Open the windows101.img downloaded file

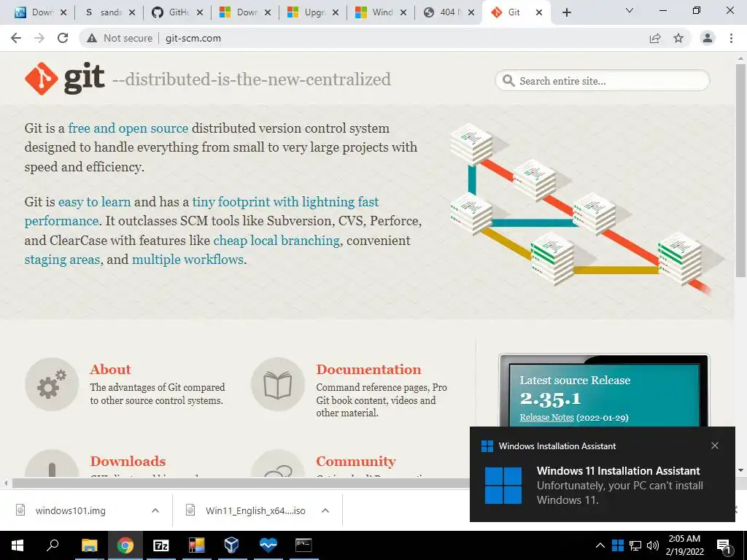click(71, 510)
